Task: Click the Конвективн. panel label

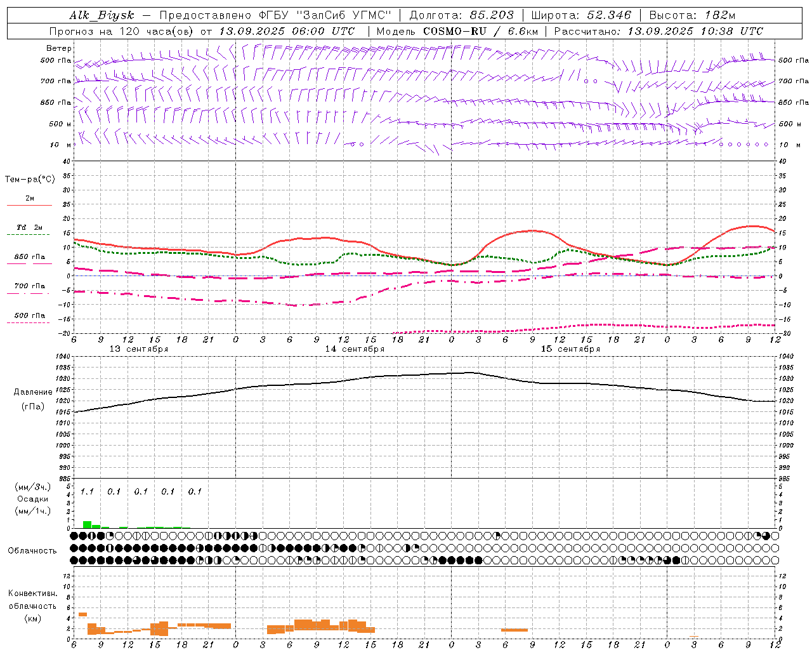Action: pos(32,594)
